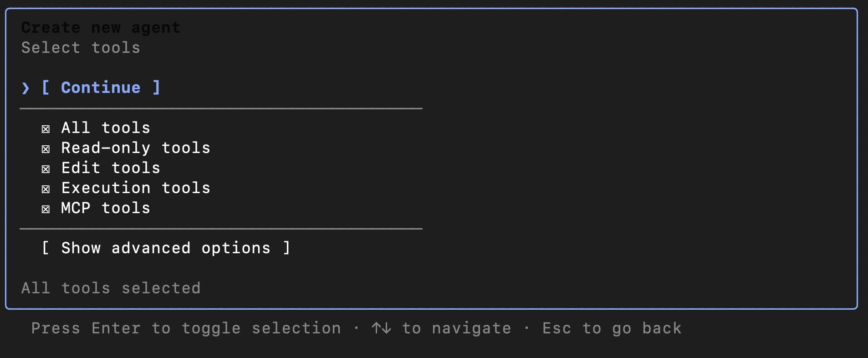Click the Execution tools label
Image resolution: width=868 pixels, height=358 pixels.
pos(136,188)
